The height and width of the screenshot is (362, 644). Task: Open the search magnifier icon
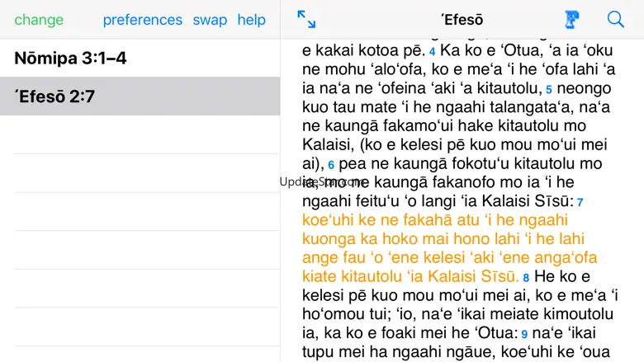click(616, 19)
